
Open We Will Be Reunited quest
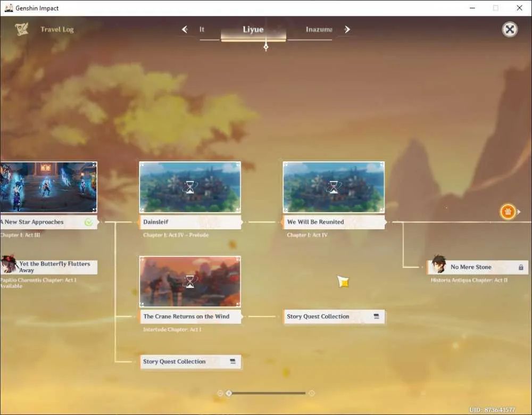[x=334, y=222]
